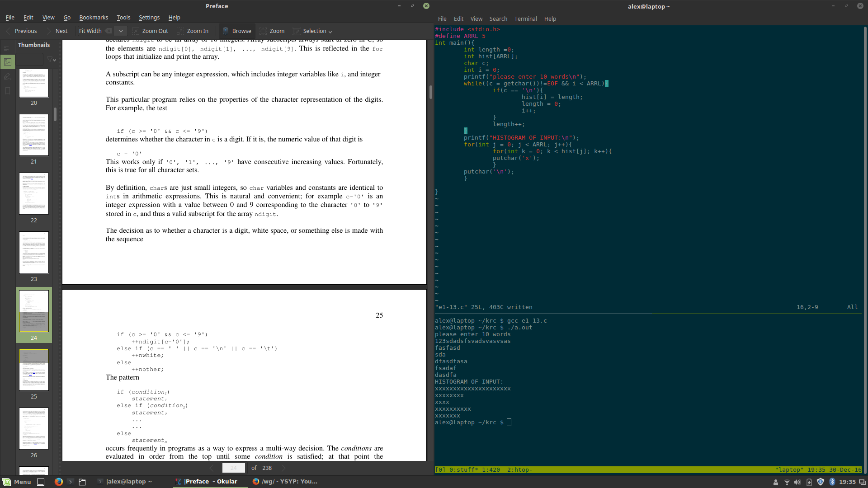The width and height of the screenshot is (868, 488).
Task: Open the Bluetooth tray icon
Action: tap(832, 482)
